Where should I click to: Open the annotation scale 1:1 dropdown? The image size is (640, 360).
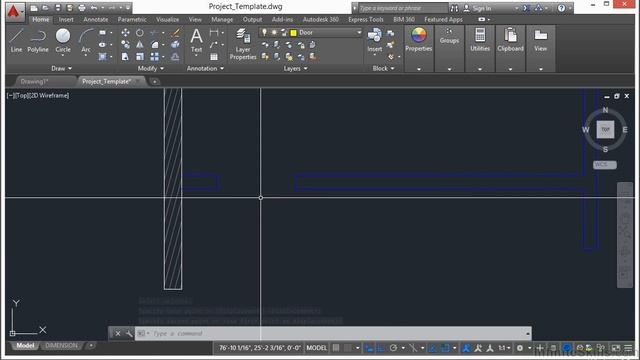tap(504, 348)
